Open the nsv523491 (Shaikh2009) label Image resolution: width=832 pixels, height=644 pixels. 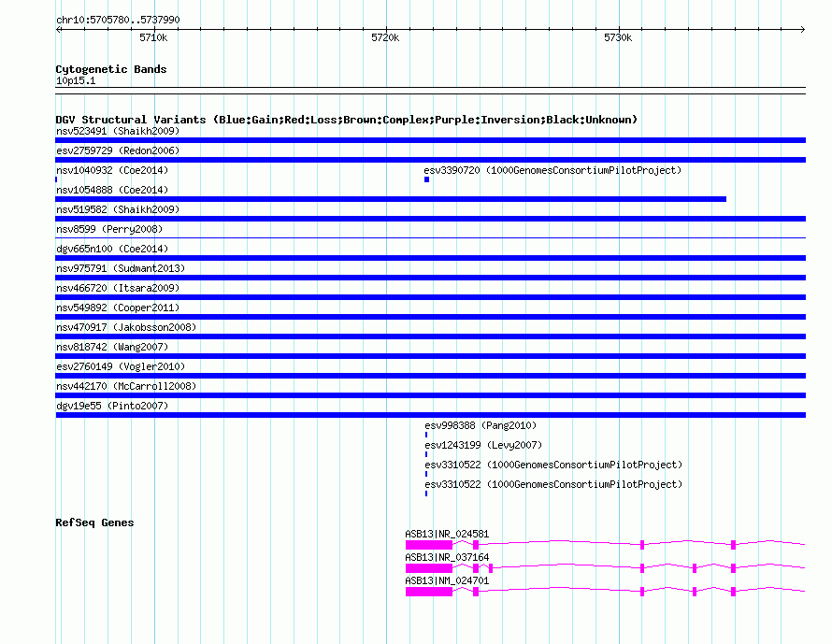[118, 131]
